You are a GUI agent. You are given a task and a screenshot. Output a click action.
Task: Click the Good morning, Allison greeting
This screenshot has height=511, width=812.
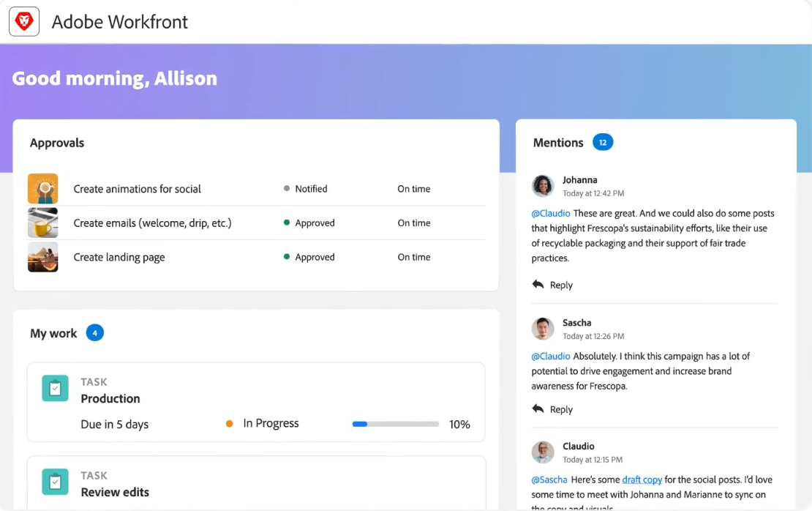114,79
